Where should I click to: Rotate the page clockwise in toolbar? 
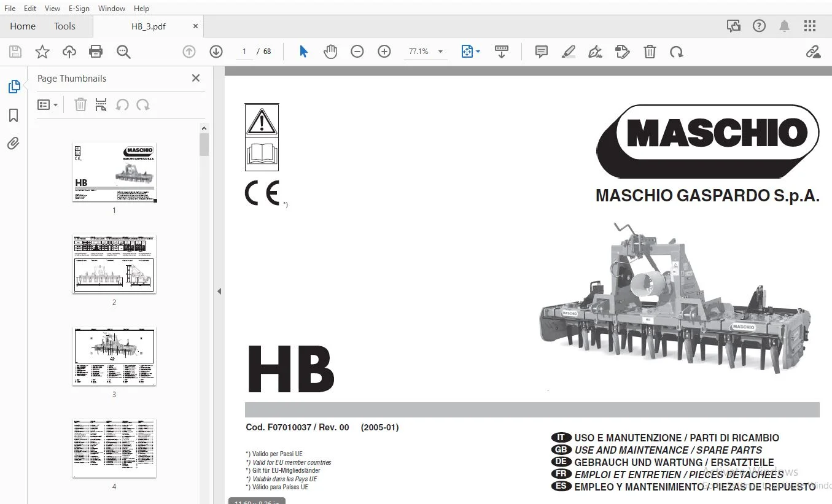pyautogui.click(x=677, y=52)
